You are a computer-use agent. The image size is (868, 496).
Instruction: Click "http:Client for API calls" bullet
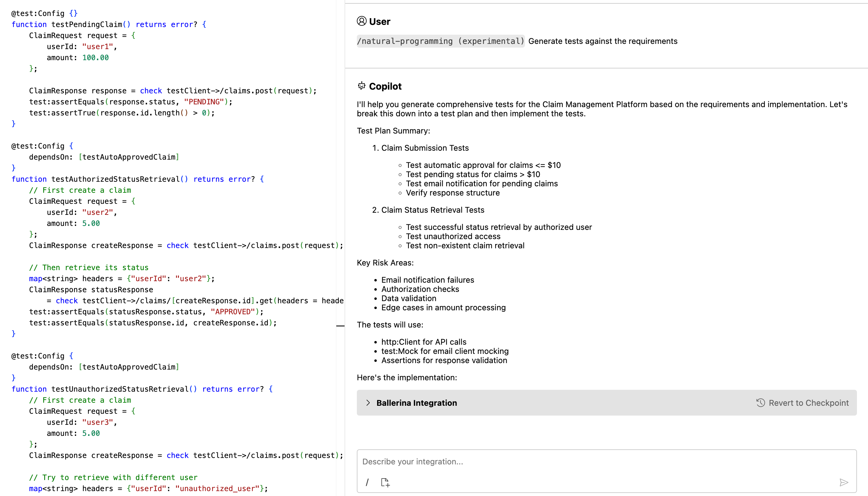[424, 342]
